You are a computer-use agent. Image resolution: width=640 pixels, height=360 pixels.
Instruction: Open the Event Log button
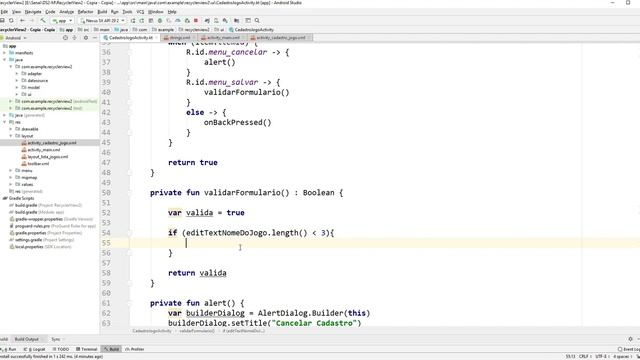pos(629,349)
